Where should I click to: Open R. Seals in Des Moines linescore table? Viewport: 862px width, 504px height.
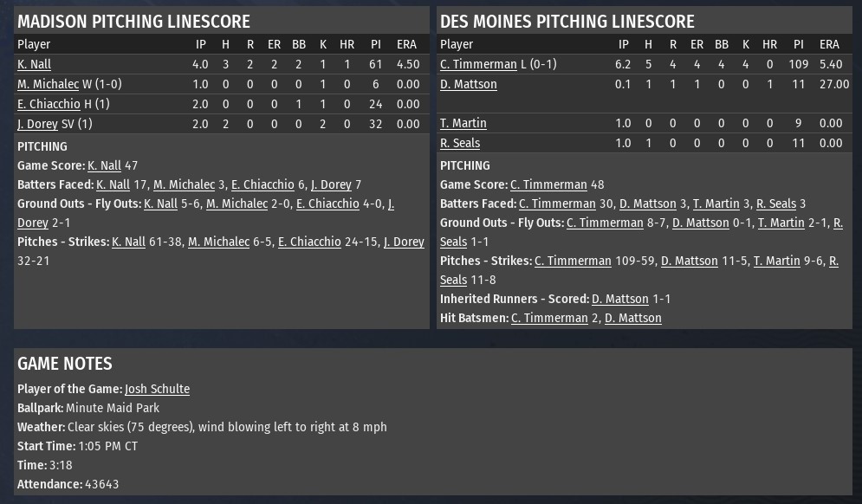[459, 143]
